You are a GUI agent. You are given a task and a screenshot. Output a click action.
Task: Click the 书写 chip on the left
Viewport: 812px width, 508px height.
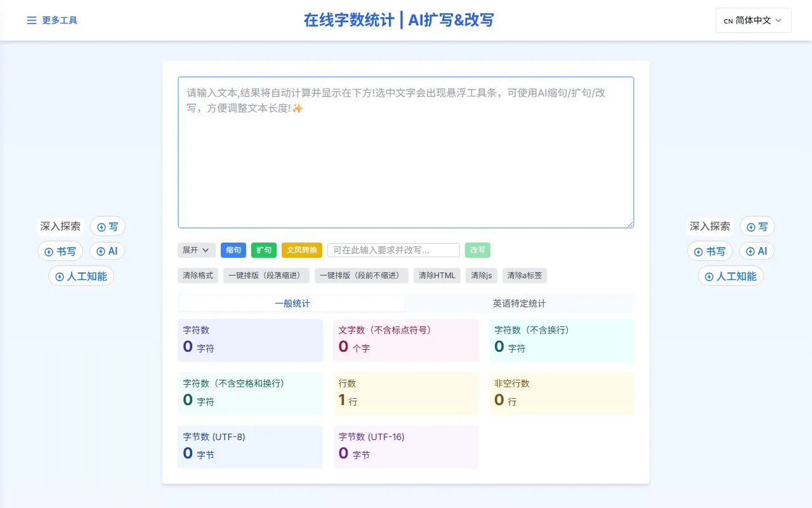60,251
